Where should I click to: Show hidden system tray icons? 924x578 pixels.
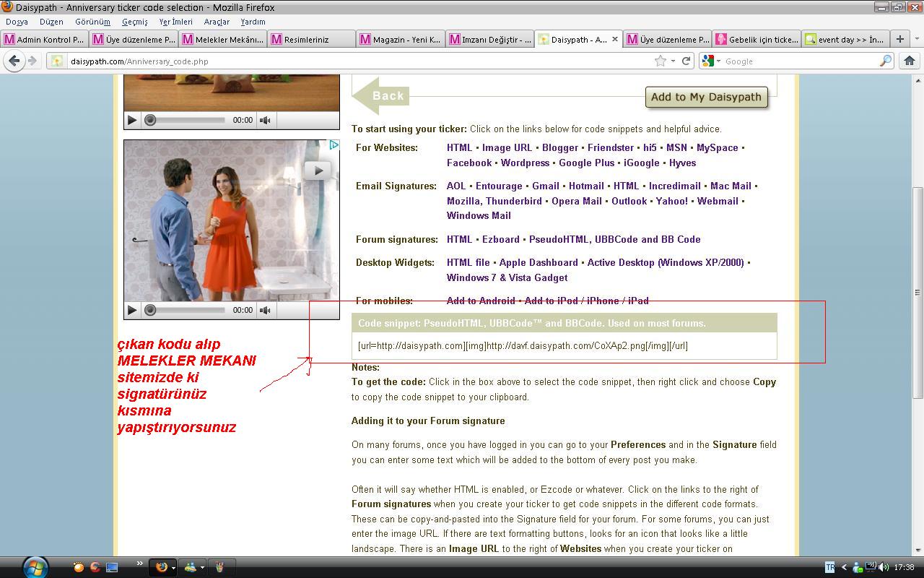tap(844, 567)
